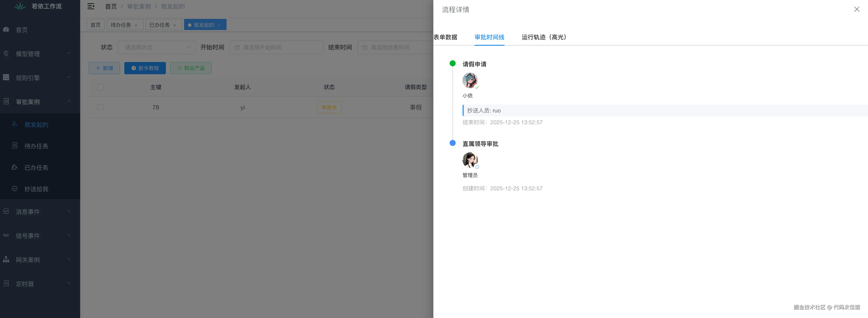Switch to the 运行轨迹（高光）tab

click(544, 37)
